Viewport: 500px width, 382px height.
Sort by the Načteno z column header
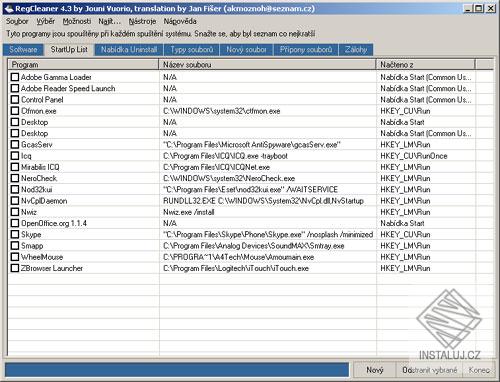point(426,64)
